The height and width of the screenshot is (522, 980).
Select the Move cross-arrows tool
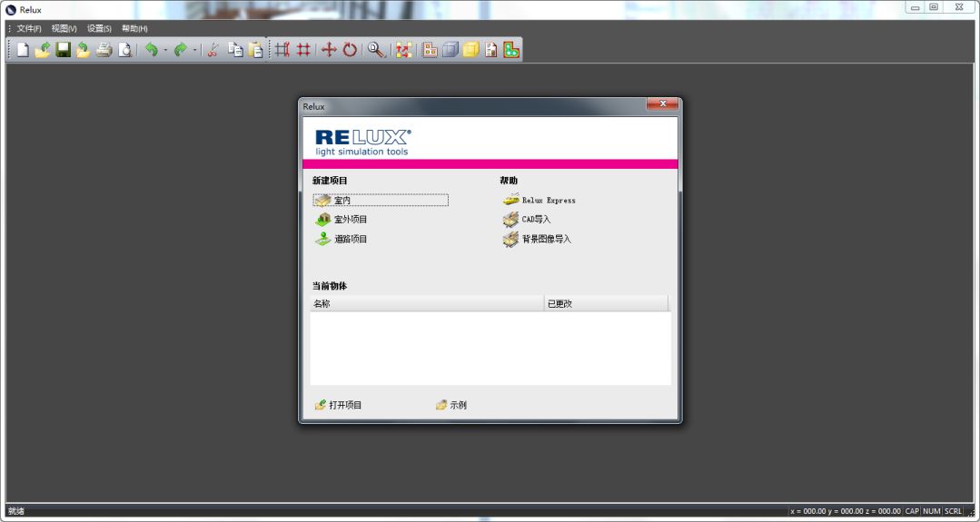329,50
